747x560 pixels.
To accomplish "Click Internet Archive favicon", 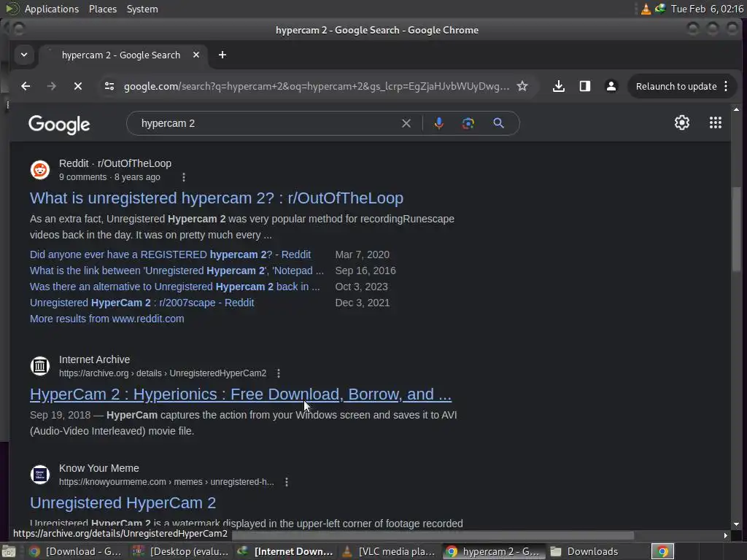I will (x=40, y=366).
